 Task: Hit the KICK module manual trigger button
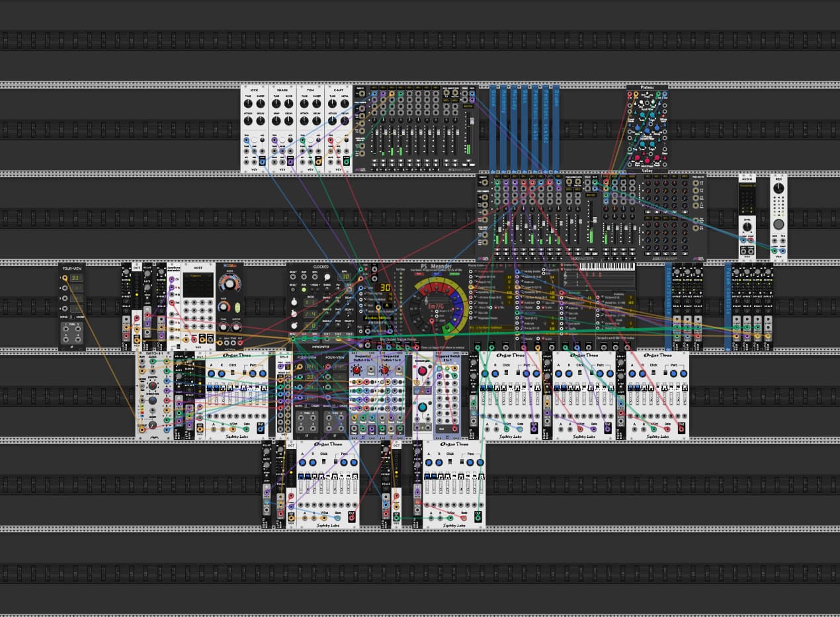pos(254,140)
